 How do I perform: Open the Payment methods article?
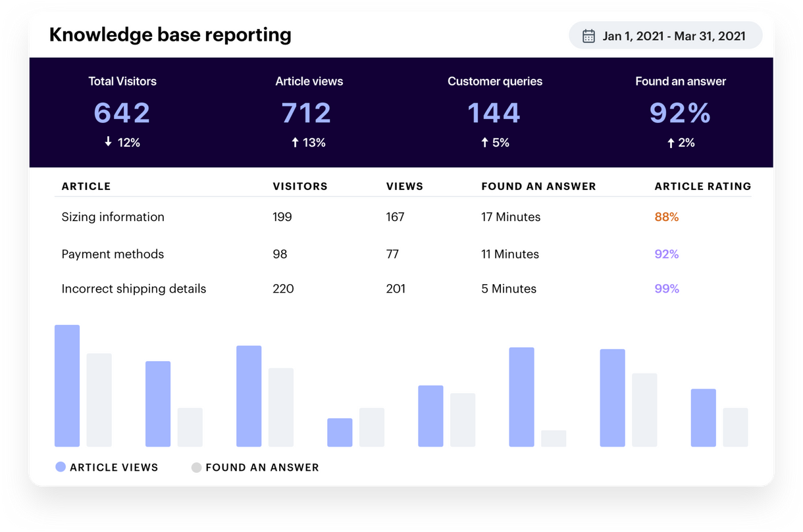coord(113,254)
